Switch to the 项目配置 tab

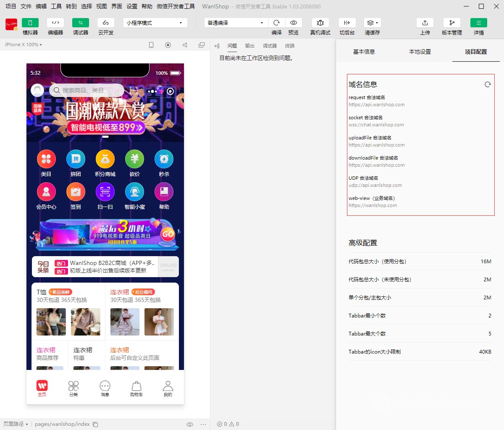tap(476, 52)
